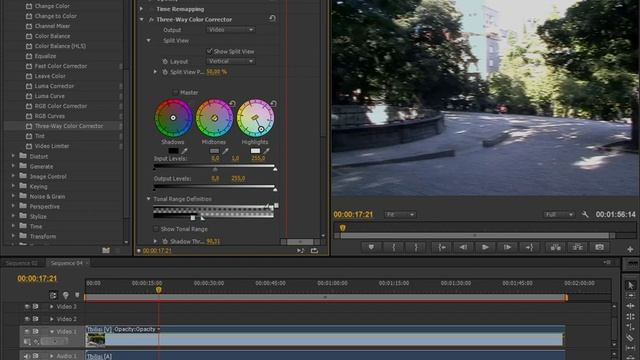Click the Mark In button

393,247
